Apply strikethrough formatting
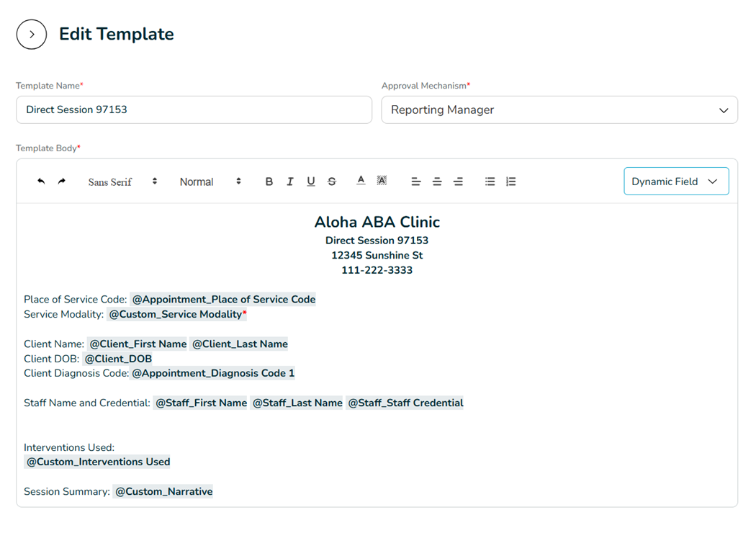This screenshot has width=756, height=533. 332,182
